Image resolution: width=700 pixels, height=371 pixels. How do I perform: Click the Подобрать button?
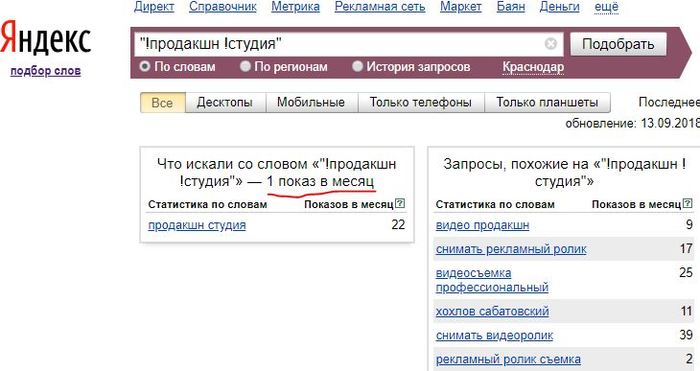click(618, 44)
